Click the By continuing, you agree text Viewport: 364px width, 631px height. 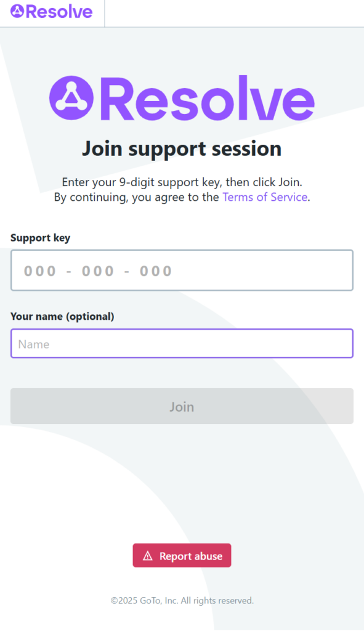pyautogui.click(x=137, y=197)
